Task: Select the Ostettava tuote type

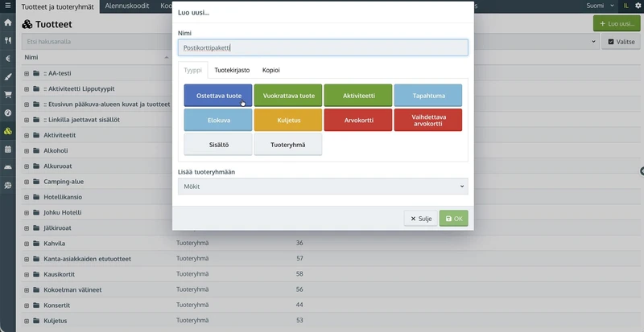Action: (218, 96)
